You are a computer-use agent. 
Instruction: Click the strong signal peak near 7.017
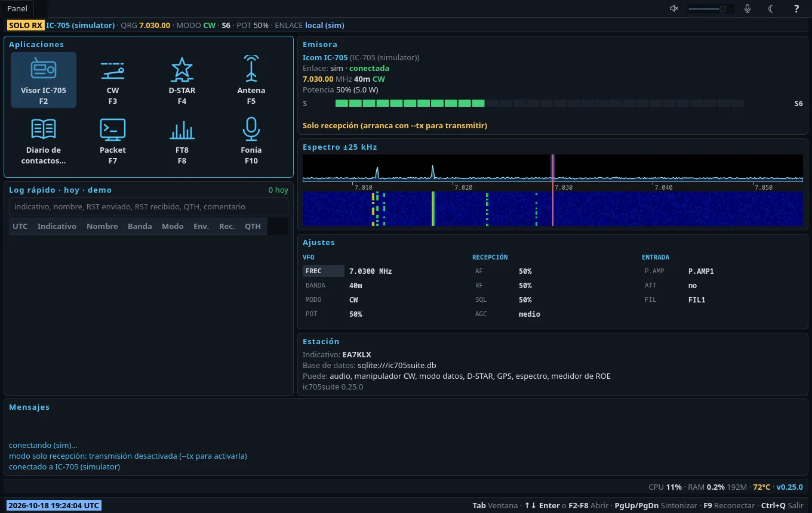[x=433, y=172]
